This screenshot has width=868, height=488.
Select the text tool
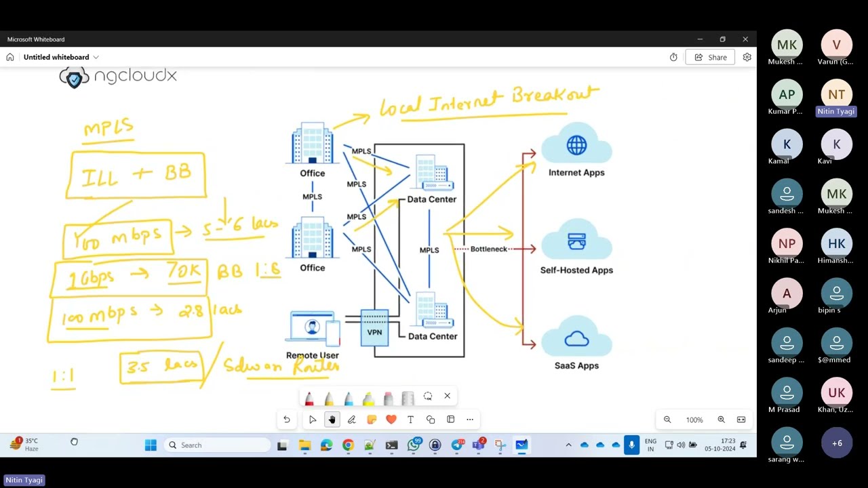tap(411, 420)
